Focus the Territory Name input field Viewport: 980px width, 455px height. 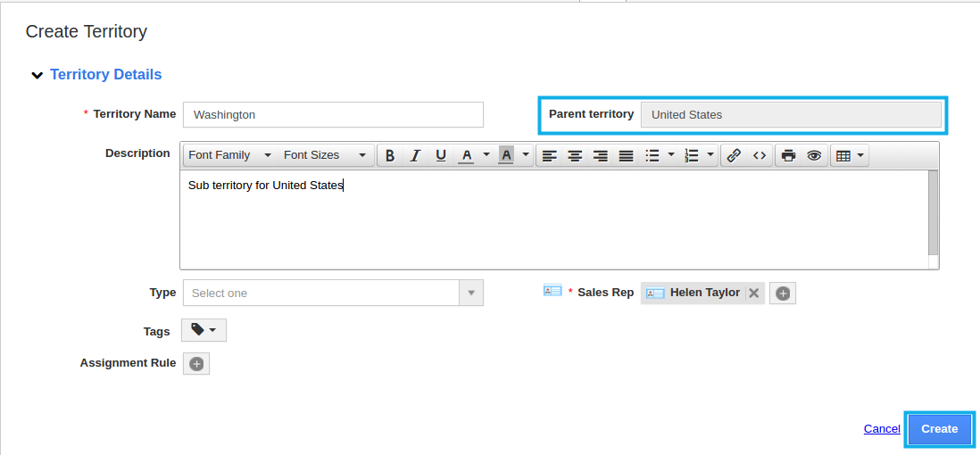(x=333, y=114)
